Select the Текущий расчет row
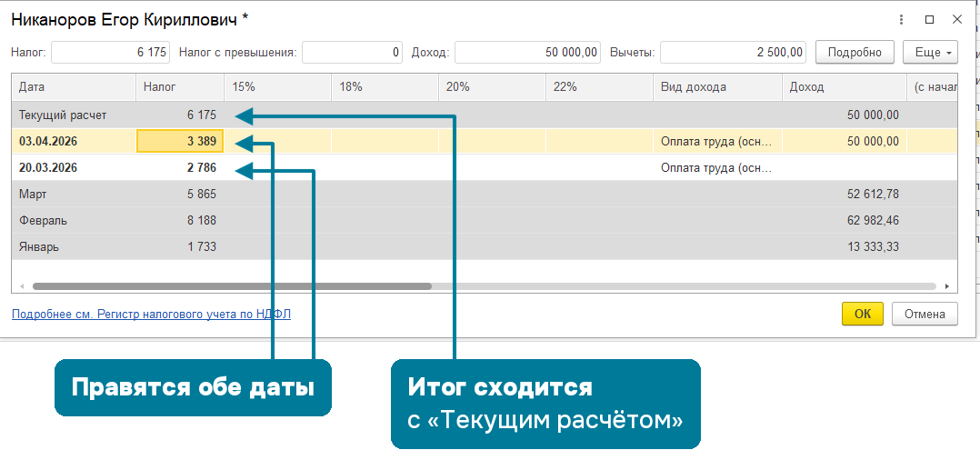Image resolution: width=980 pixels, height=460 pixels. point(485,115)
